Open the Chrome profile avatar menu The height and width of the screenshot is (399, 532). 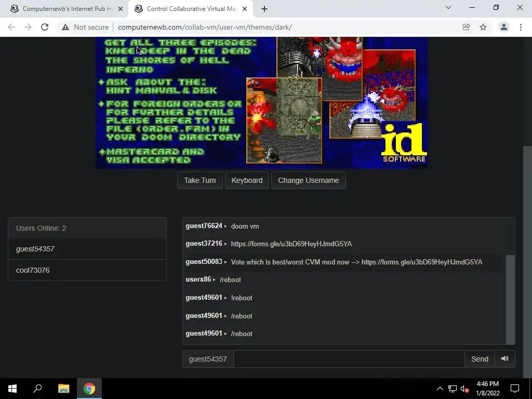tap(504, 27)
